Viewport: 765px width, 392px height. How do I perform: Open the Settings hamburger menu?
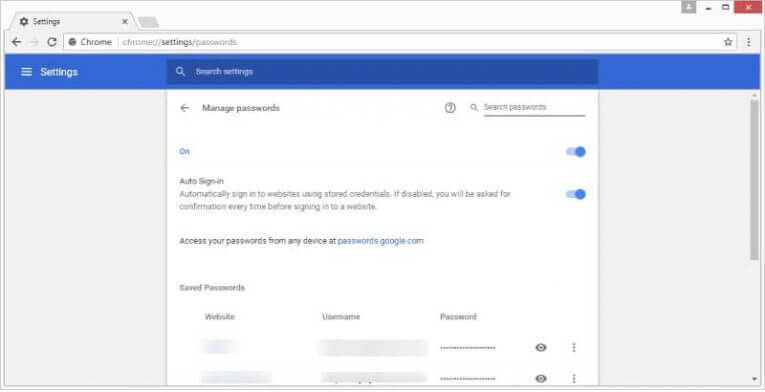26,72
